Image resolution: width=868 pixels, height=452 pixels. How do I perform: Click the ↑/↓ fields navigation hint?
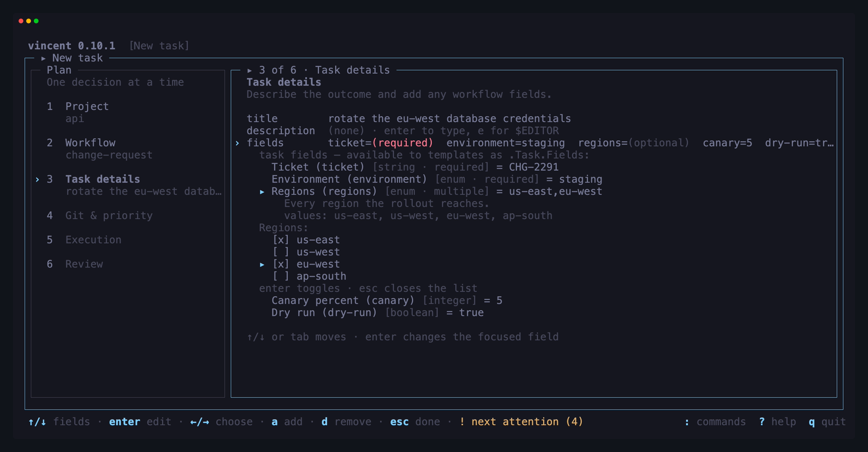(x=59, y=422)
